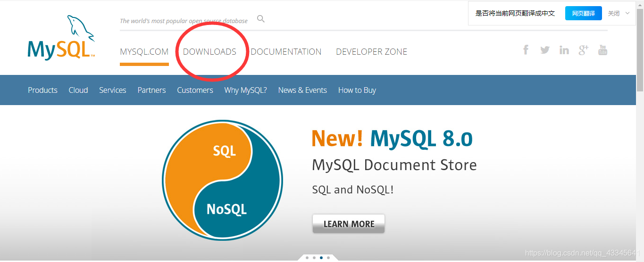Open the News & Events menu item
Screen dimensions: 644x262
point(302,90)
